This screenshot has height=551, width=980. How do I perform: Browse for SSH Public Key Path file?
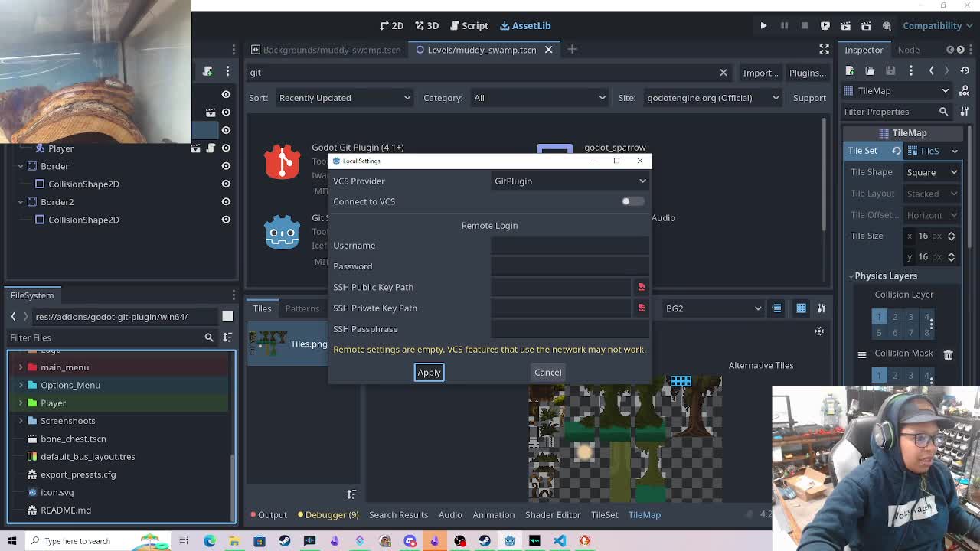(x=641, y=287)
